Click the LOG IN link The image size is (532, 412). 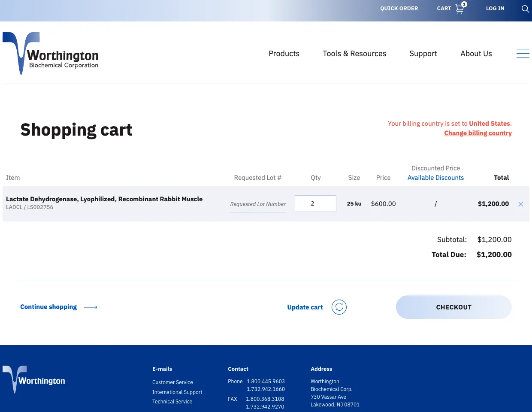click(495, 8)
